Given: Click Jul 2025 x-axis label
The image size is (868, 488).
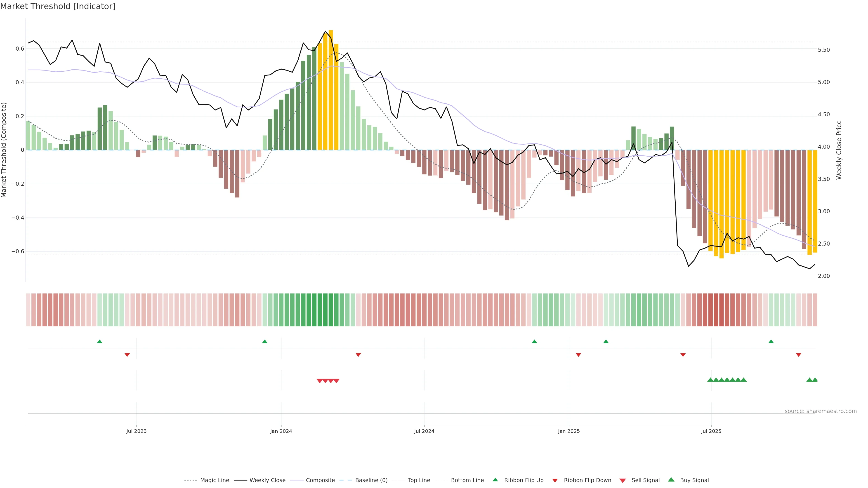Looking at the screenshot, I should [x=711, y=431].
